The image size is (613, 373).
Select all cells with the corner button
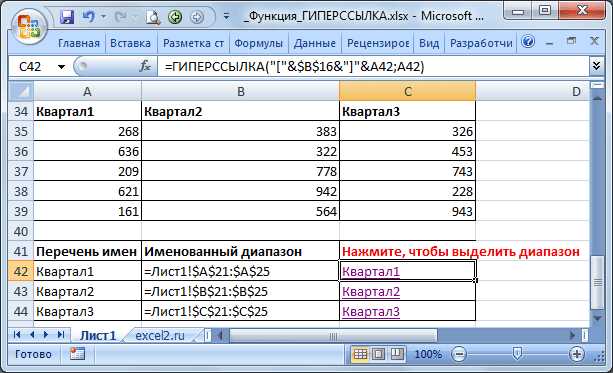(x=21, y=91)
